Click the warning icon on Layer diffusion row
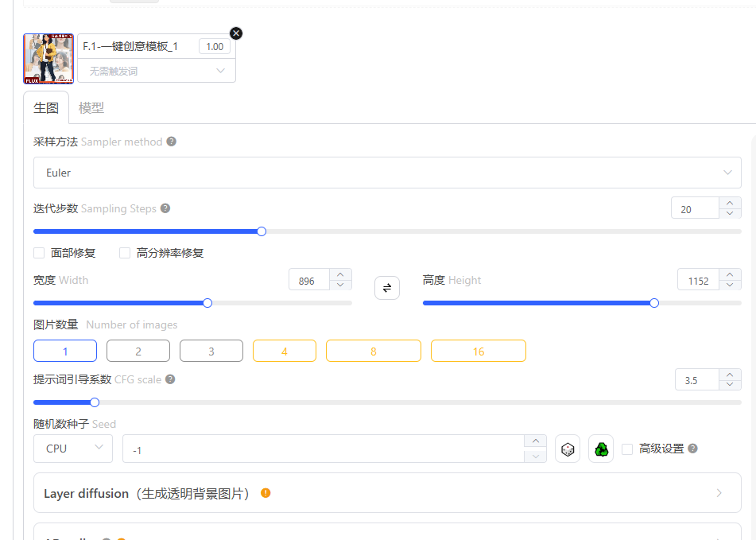Viewport: 756px width, 540px height. point(265,493)
